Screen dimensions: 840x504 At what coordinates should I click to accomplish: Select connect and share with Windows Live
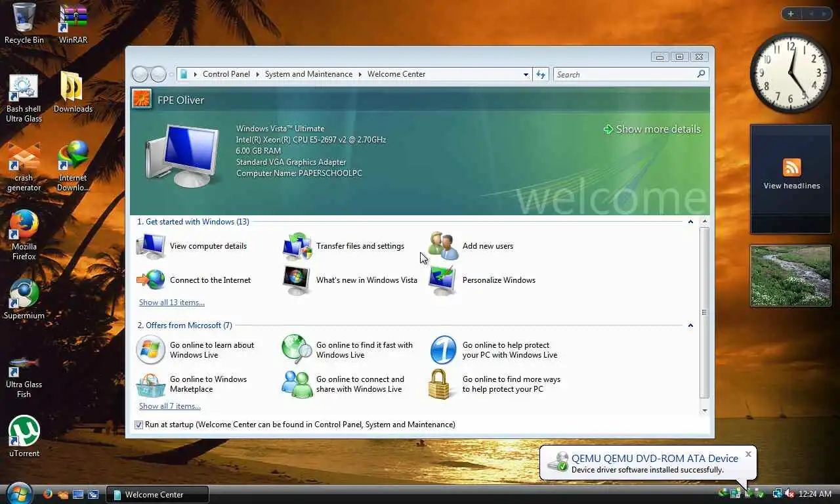[343, 384]
